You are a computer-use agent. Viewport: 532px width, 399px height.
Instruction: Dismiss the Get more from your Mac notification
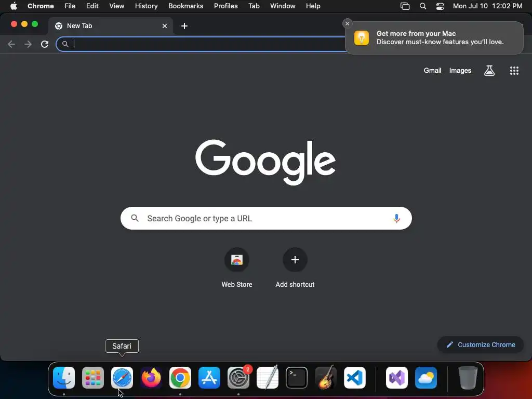click(x=347, y=23)
